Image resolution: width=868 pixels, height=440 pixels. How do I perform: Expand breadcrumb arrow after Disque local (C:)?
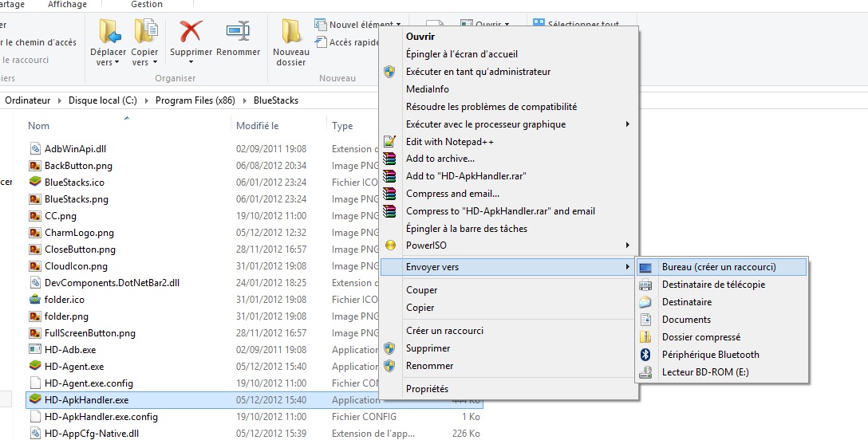point(146,100)
